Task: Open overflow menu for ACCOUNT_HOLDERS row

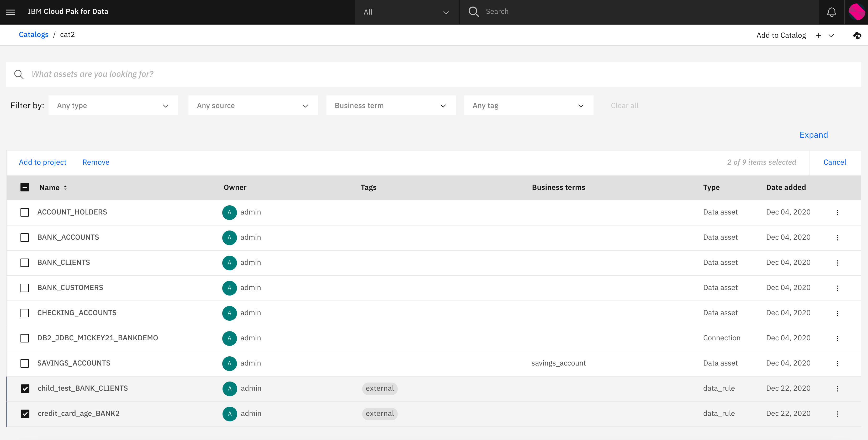Action: (x=837, y=212)
